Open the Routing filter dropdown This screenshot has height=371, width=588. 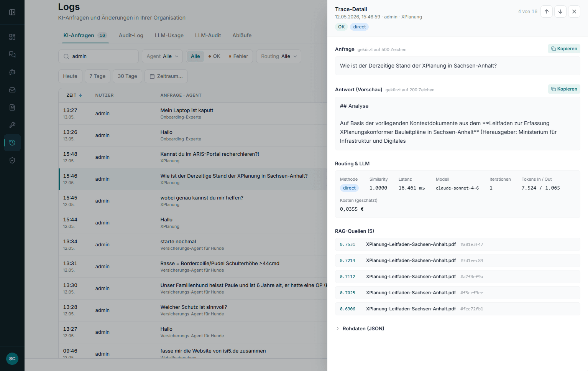[x=279, y=56]
